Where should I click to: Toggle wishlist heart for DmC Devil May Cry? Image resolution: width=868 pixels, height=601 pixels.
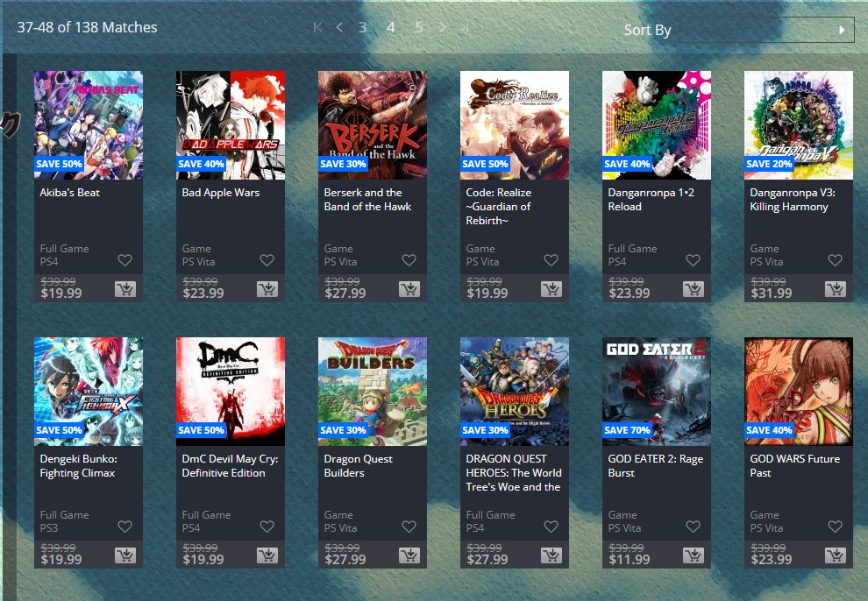[267, 527]
